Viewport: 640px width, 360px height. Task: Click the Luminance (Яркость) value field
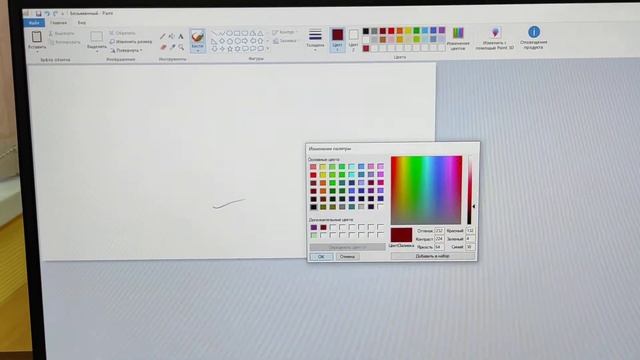click(x=439, y=247)
